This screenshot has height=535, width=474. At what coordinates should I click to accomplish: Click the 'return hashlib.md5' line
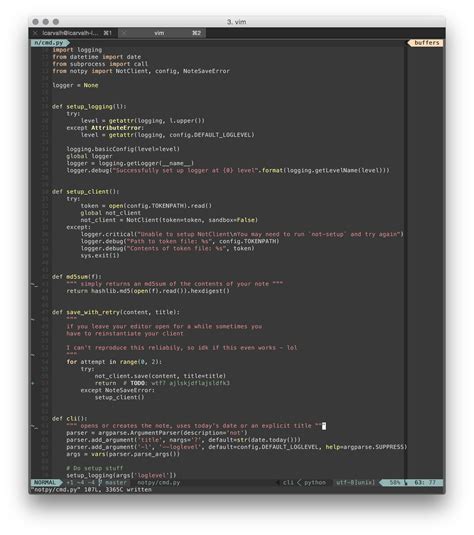coord(148,291)
